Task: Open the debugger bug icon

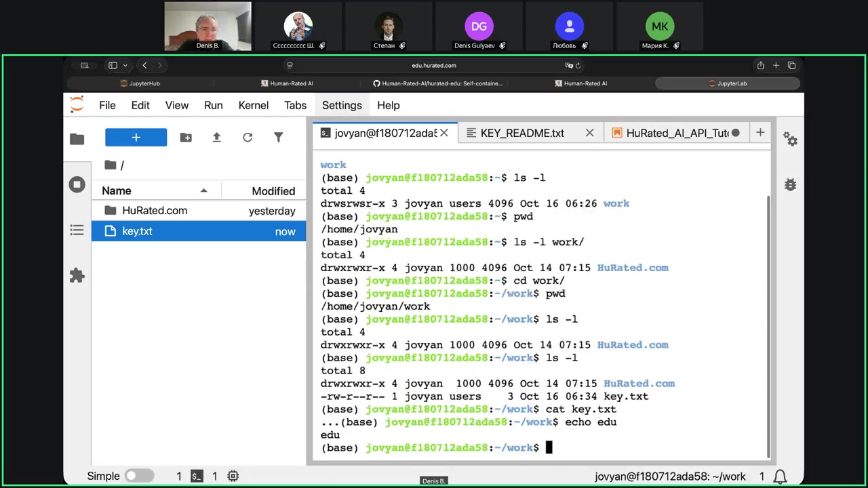Action: (x=790, y=184)
